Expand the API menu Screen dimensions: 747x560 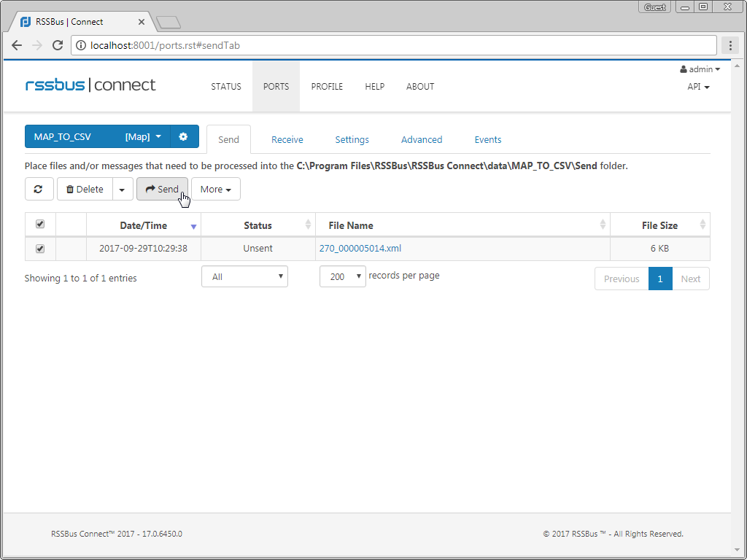point(698,87)
